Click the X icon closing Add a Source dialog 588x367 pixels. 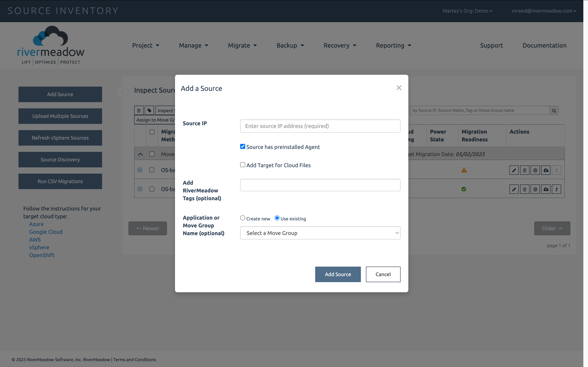point(399,88)
